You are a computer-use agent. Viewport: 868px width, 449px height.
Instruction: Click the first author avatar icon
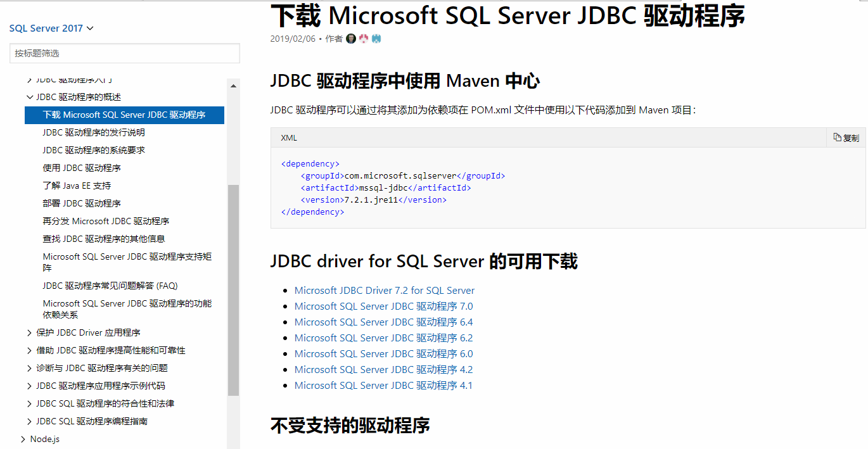coord(351,39)
